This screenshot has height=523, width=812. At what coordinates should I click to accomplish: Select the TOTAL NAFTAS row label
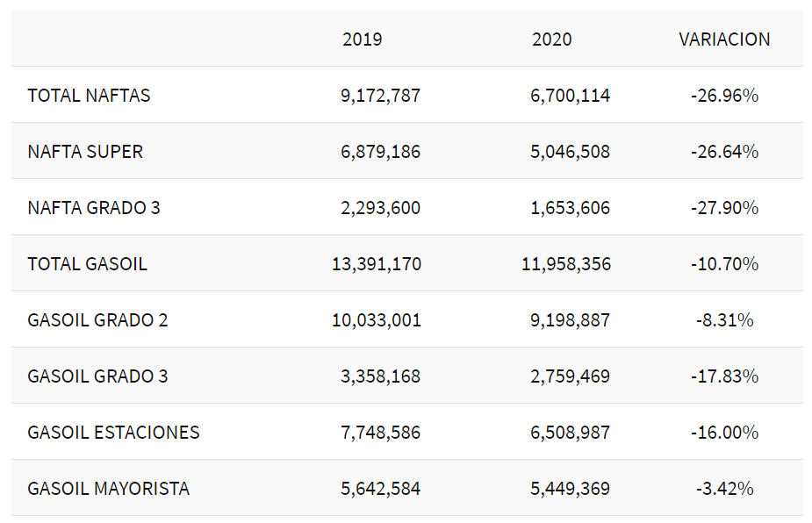(89, 96)
